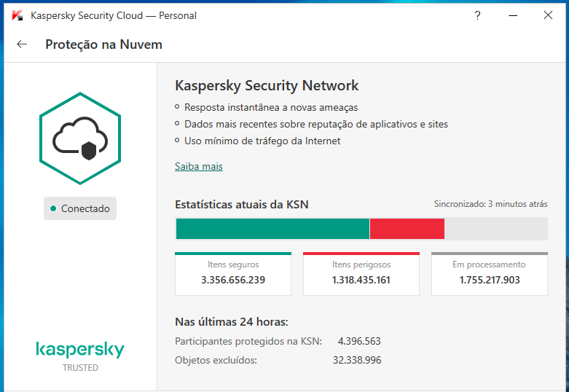Select the Em processamento statistics card

[489, 273]
